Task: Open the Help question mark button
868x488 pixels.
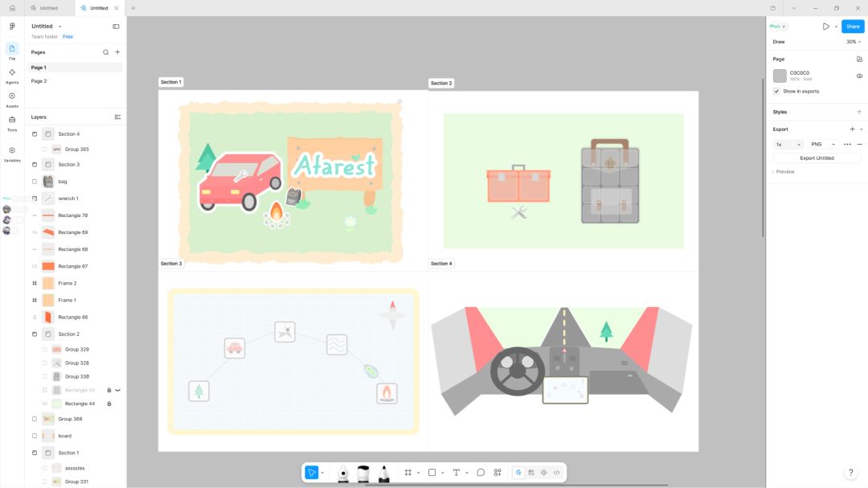Action: click(x=851, y=473)
